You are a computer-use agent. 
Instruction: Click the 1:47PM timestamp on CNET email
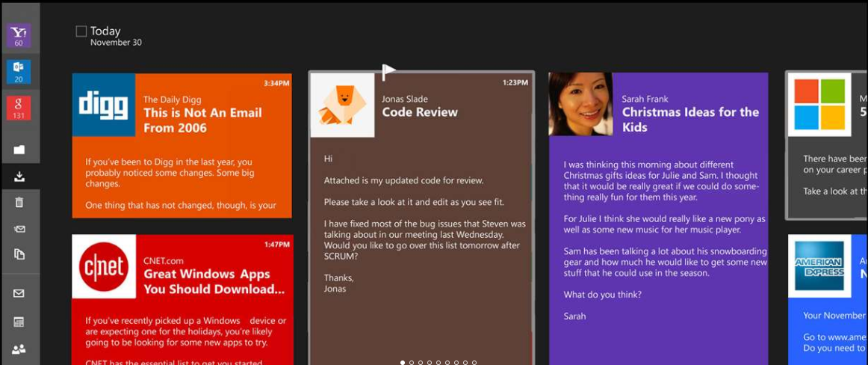pyautogui.click(x=277, y=245)
